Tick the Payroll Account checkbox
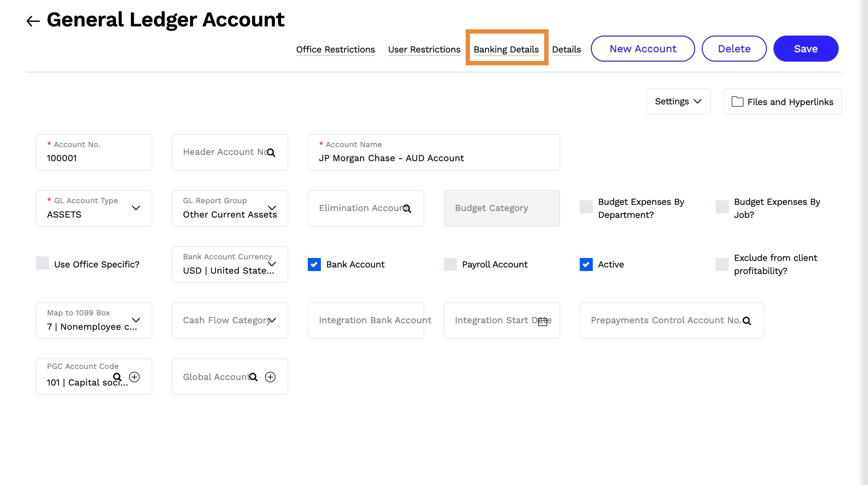 tap(450, 264)
